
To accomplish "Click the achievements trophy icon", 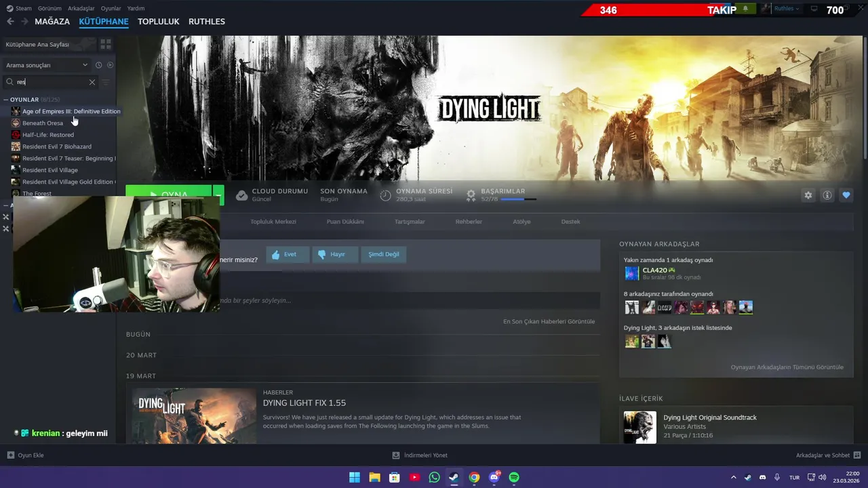I will (x=471, y=195).
